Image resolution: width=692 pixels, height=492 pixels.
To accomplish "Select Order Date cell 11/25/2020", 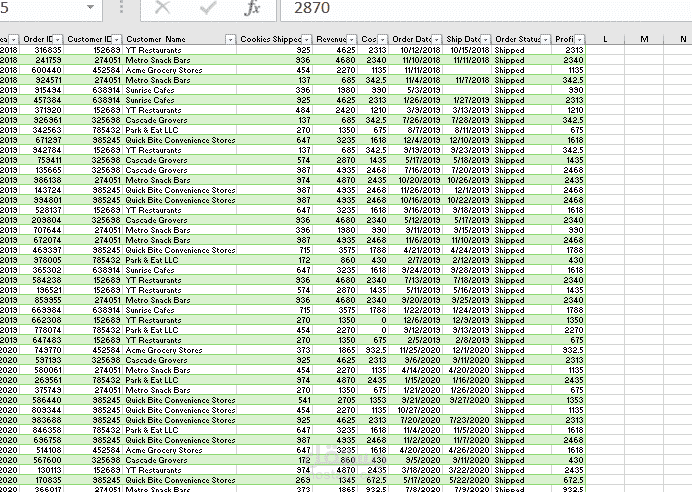I will point(416,350).
